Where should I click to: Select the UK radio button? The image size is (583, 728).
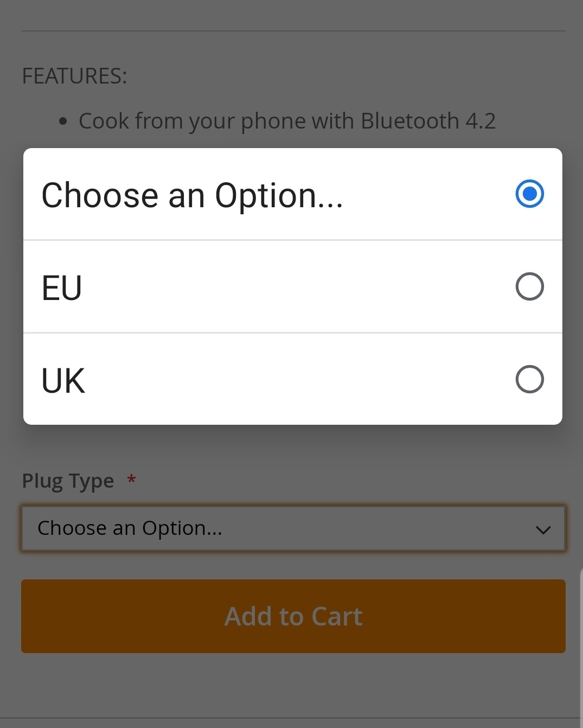coord(529,379)
